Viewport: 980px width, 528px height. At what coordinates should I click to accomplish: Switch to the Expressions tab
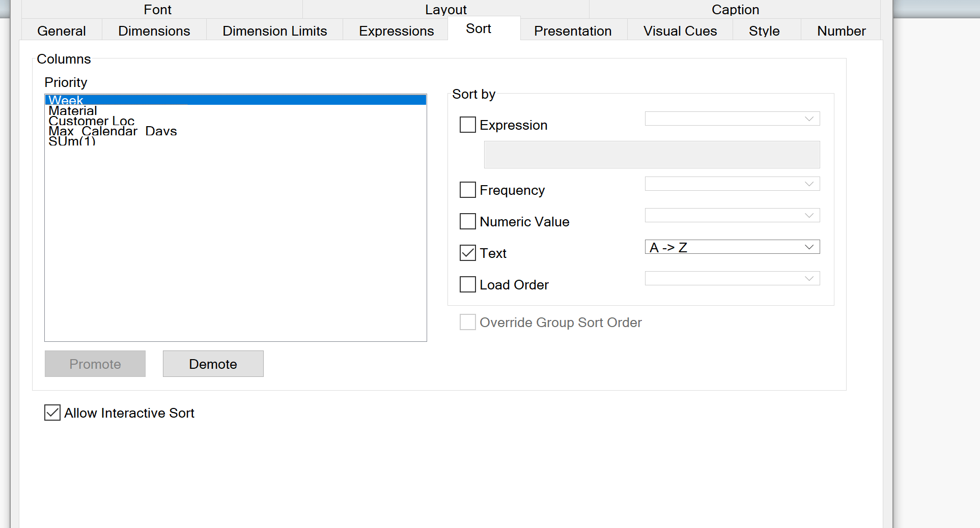coord(396,31)
